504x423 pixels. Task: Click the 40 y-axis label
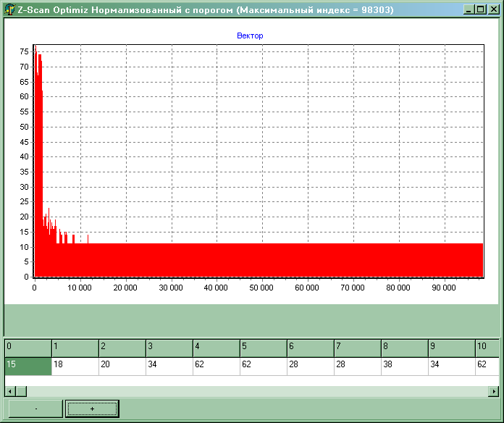pyautogui.click(x=25, y=156)
